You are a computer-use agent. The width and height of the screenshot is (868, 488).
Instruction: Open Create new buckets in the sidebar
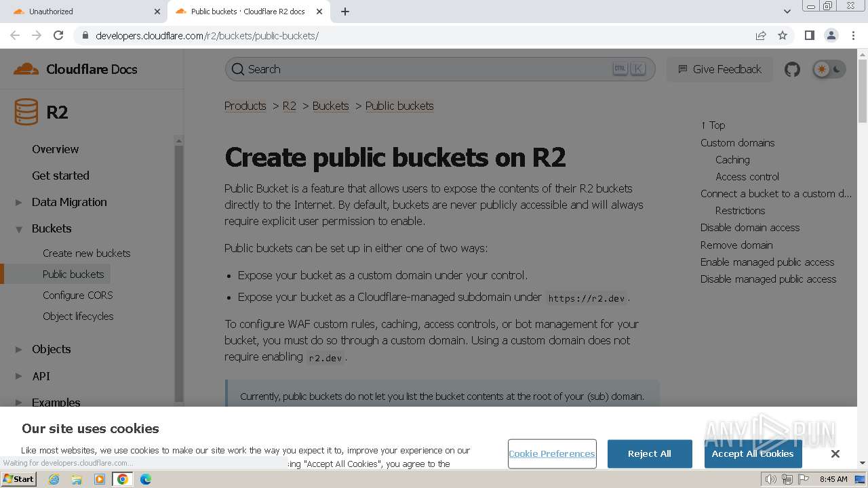pos(86,253)
